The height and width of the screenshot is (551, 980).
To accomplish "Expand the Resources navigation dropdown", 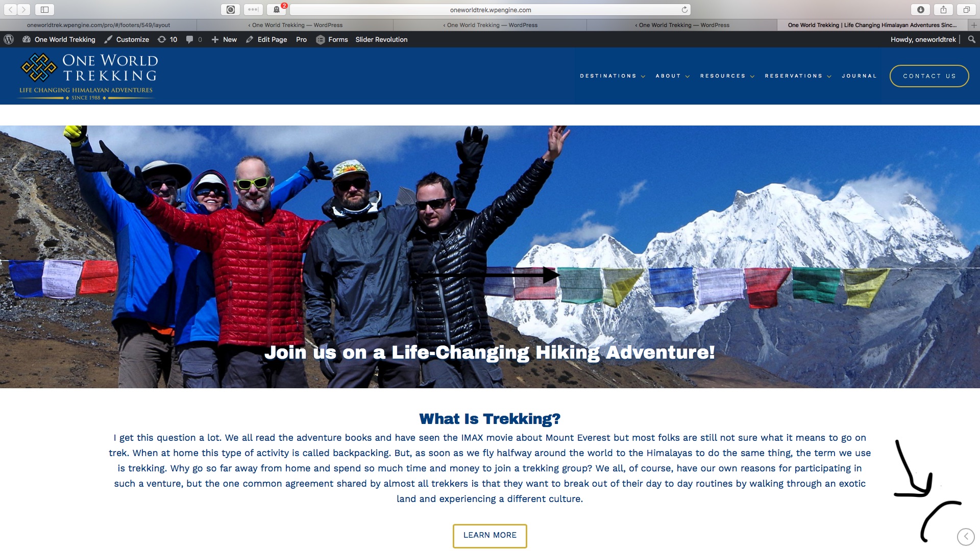I will (x=727, y=76).
